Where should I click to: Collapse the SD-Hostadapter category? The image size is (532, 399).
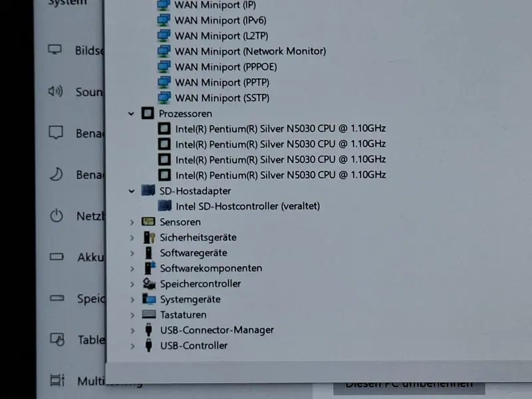click(132, 192)
